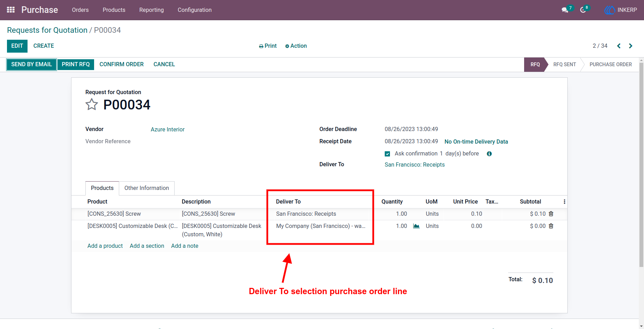This screenshot has width=644, height=329.
Task: Send the RFQ by email
Action: coord(31,64)
